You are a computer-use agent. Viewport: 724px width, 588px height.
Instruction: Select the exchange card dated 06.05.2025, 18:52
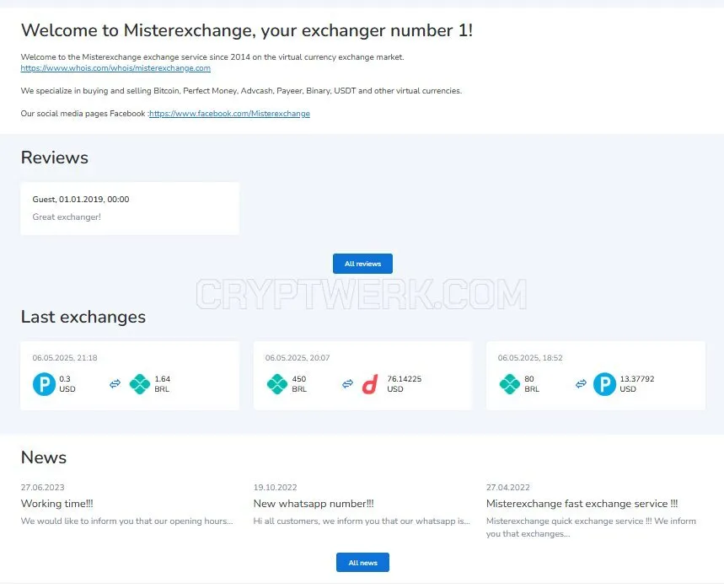coord(596,376)
